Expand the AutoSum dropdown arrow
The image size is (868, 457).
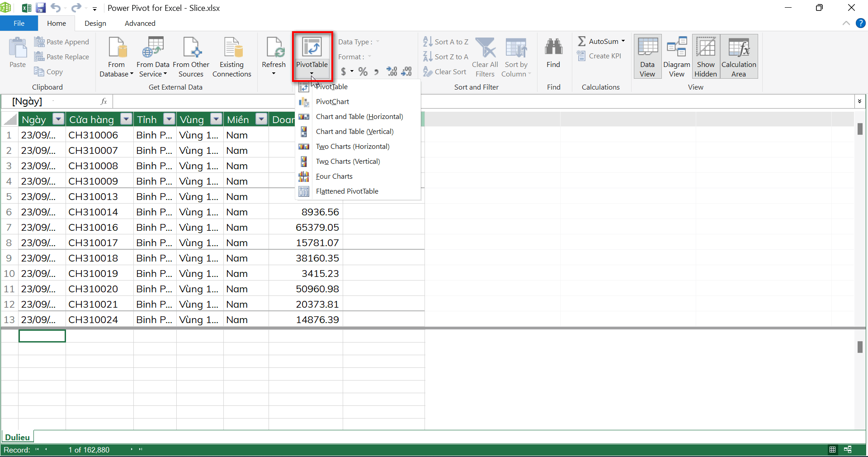pos(623,41)
